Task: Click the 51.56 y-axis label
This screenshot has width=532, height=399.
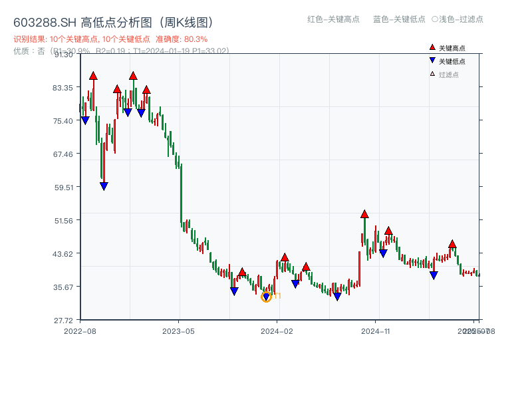Action: tap(64, 221)
